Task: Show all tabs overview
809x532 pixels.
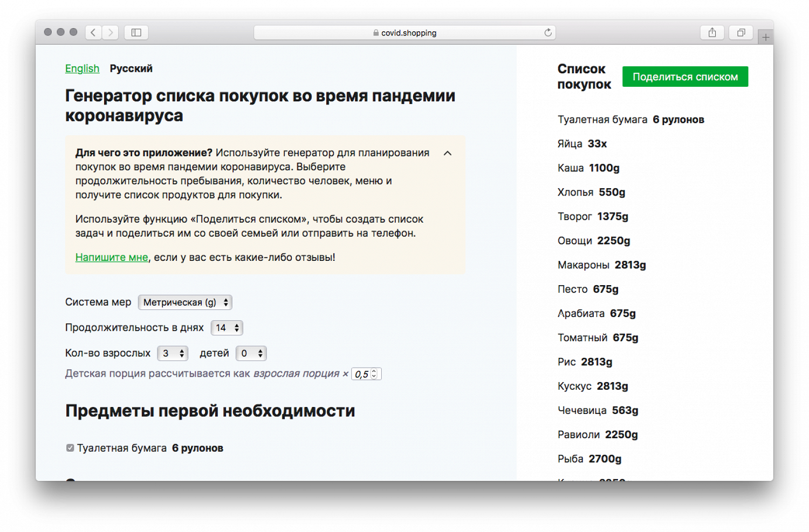Action: click(x=741, y=32)
